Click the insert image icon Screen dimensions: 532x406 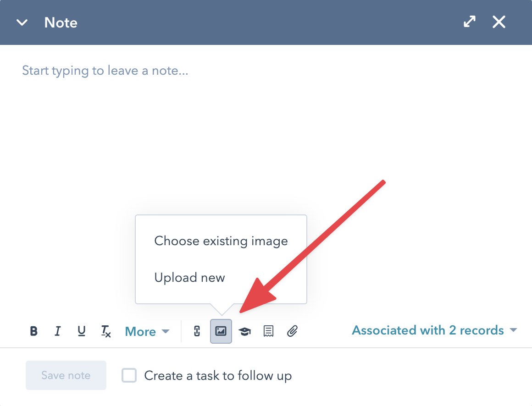[221, 331]
